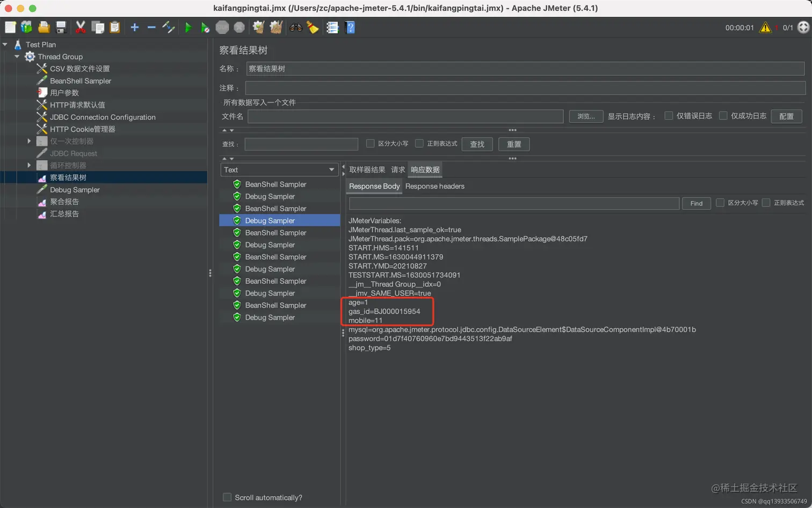Check Scroll automatically? option
The image size is (812, 508).
[227, 497]
